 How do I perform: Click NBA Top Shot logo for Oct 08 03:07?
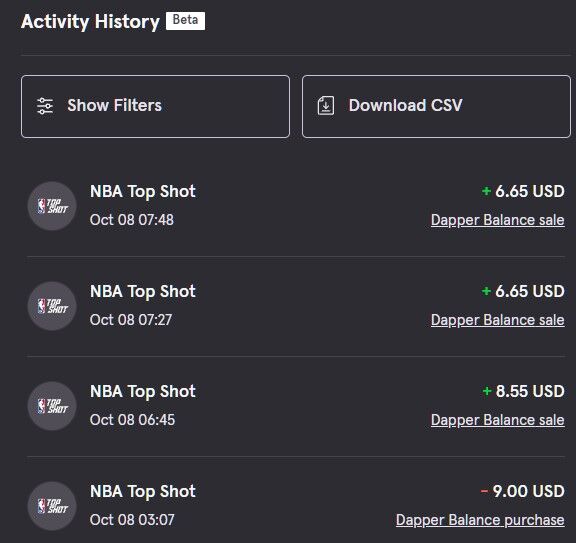52,506
